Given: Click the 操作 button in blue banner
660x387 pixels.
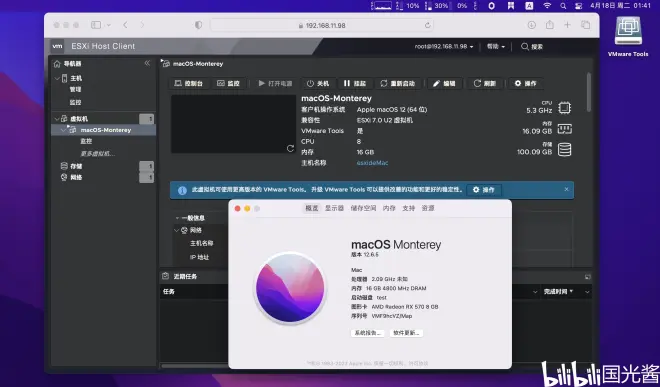Looking at the screenshot, I should [484, 190].
